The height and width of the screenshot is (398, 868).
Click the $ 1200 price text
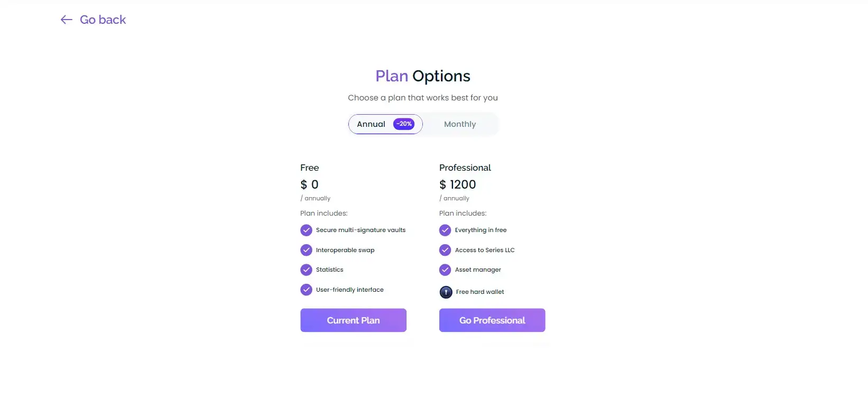pyautogui.click(x=457, y=184)
